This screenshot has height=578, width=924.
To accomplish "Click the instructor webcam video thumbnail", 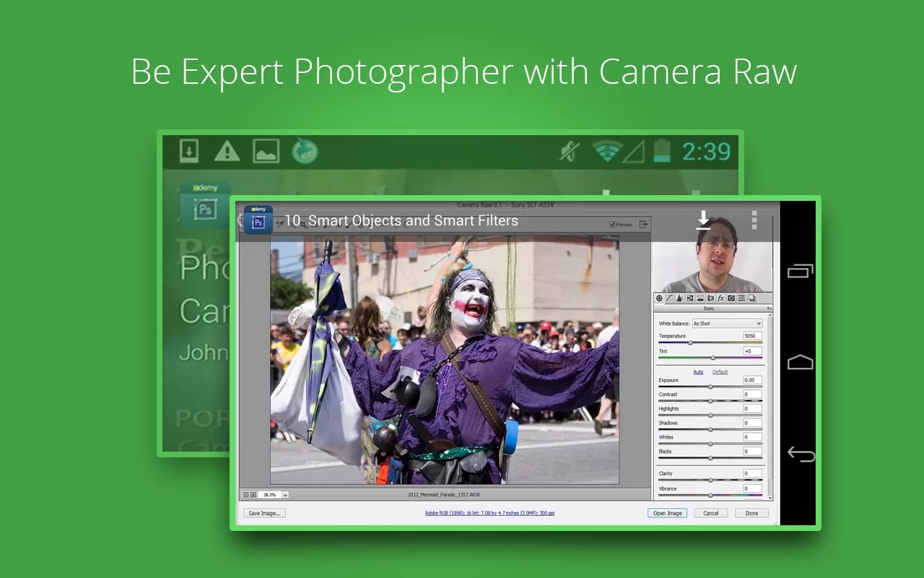I will [x=712, y=253].
